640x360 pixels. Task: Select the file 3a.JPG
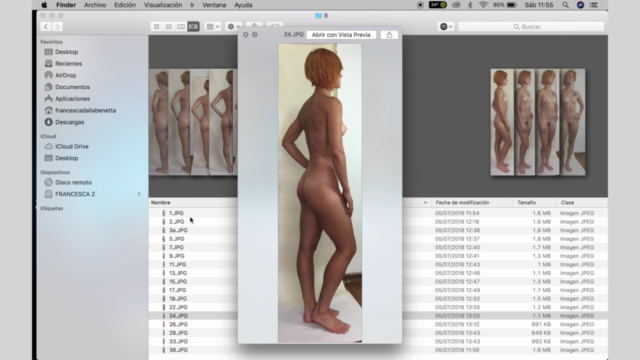178,230
